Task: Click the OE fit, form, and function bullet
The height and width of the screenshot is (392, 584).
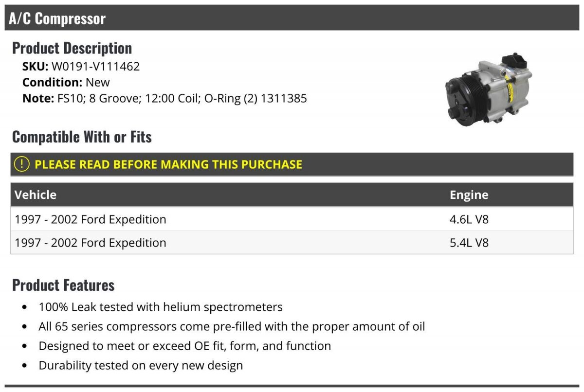Action: tap(185, 346)
